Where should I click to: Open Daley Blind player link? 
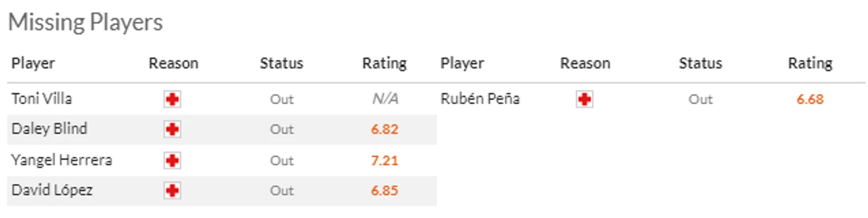(x=49, y=129)
